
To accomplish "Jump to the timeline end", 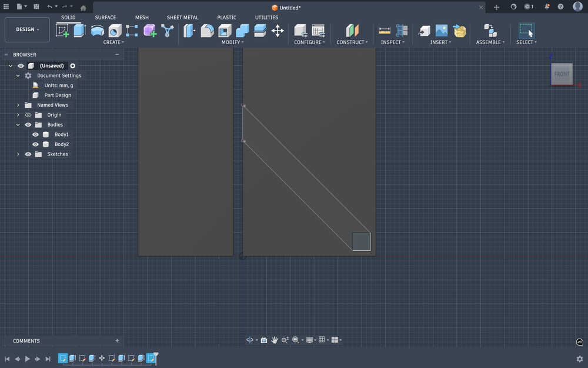I will (48, 359).
